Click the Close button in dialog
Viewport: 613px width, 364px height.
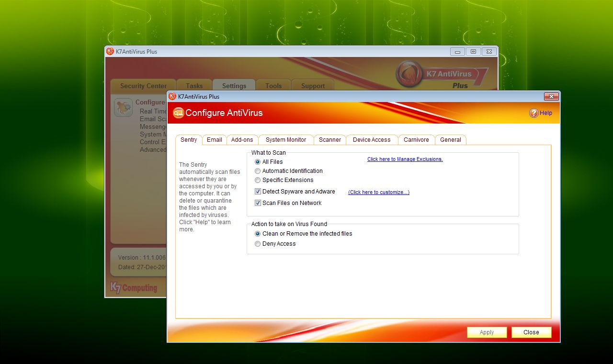point(531,332)
